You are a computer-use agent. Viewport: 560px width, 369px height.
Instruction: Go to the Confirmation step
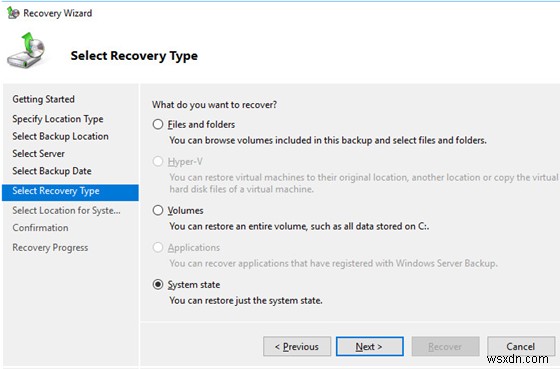coord(40,228)
